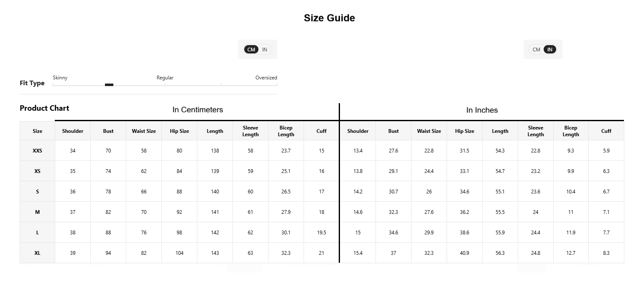Image resolution: width=644 pixels, height=292 pixels.
Task: Click the centimeters Bicep Length header
Action: [286, 131]
